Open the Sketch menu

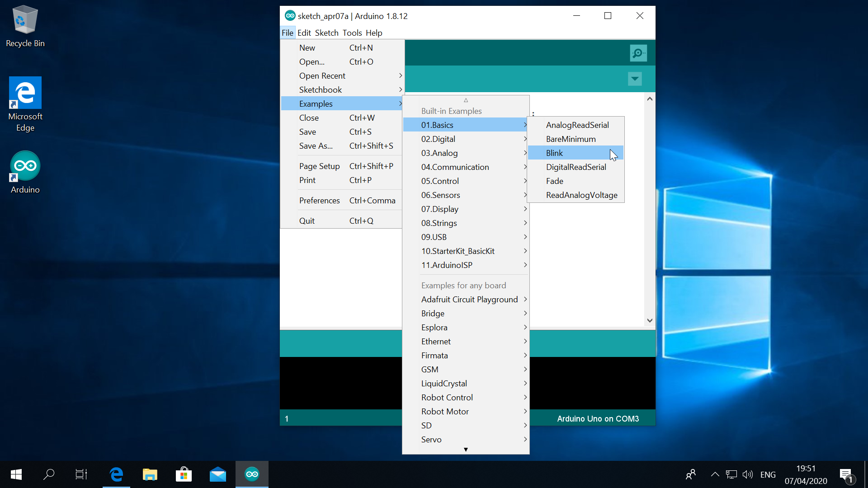tap(326, 33)
